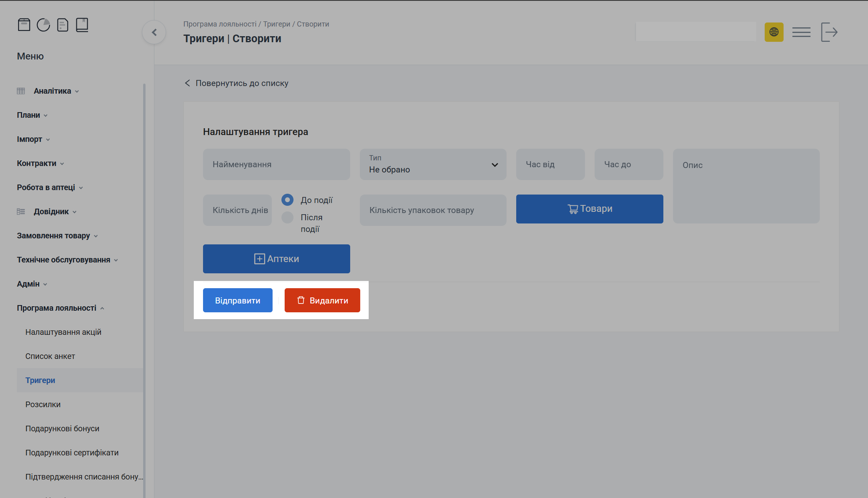
Task: Open the "Тип" dropdown
Action: (x=433, y=164)
